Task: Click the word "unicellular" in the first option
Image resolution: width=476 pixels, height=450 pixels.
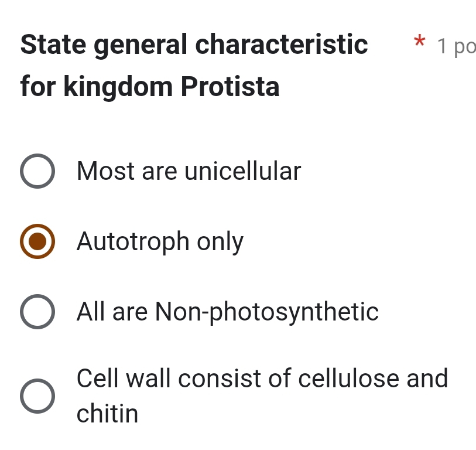Action: 242,172
